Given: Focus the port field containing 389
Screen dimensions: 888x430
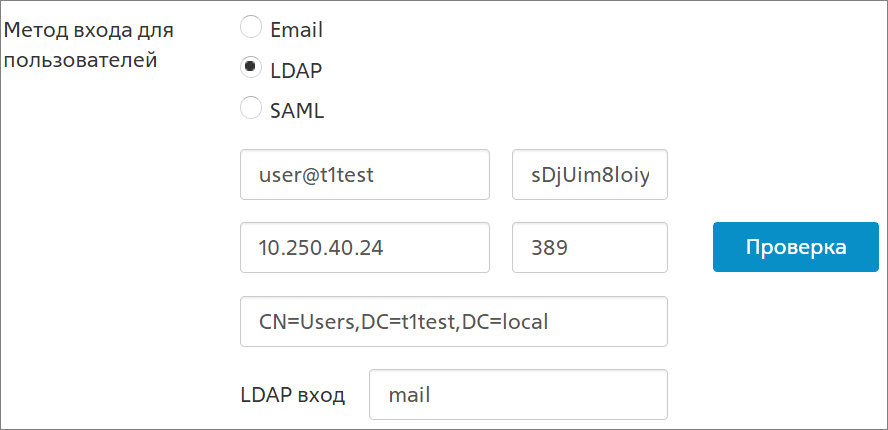Looking at the screenshot, I should [590, 248].
